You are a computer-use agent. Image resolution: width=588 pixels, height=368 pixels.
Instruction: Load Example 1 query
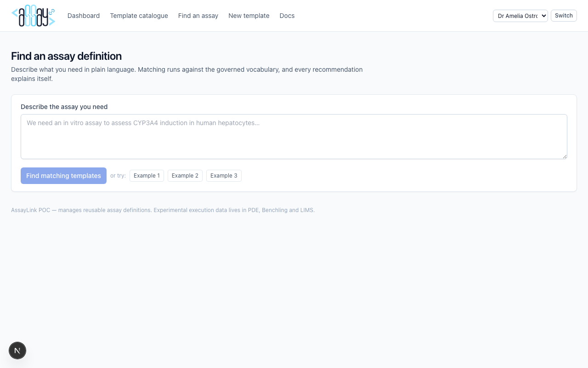pyautogui.click(x=147, y=176)
